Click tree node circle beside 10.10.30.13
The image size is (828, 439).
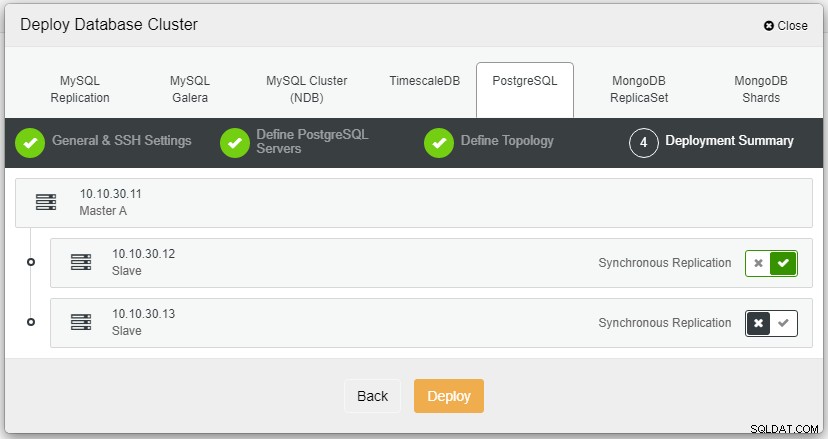click(x=31, y=322)
